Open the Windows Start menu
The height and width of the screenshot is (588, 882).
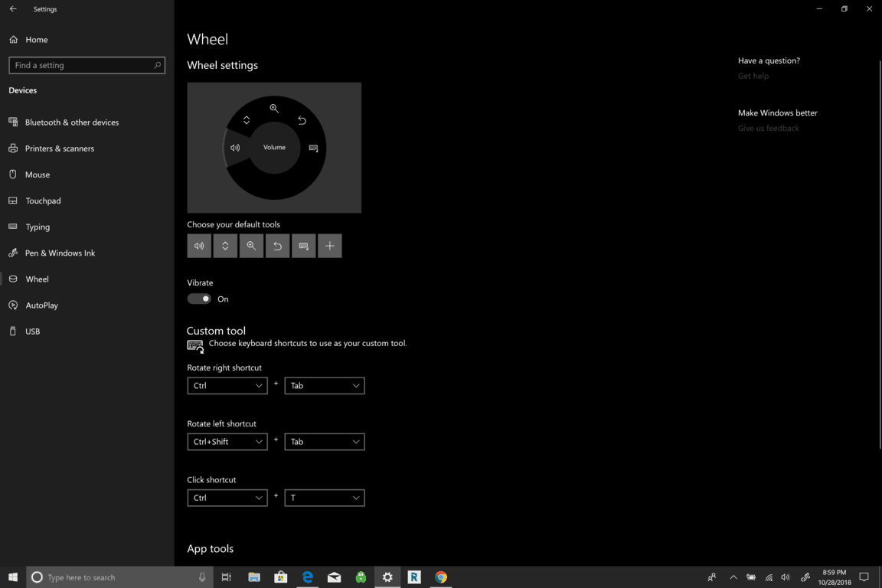pyautogui.click(x=13, y=577)
